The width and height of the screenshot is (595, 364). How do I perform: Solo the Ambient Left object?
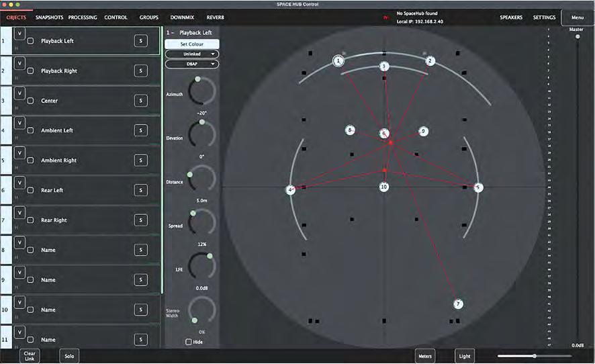pyautogui.click(x=141, y=130)
